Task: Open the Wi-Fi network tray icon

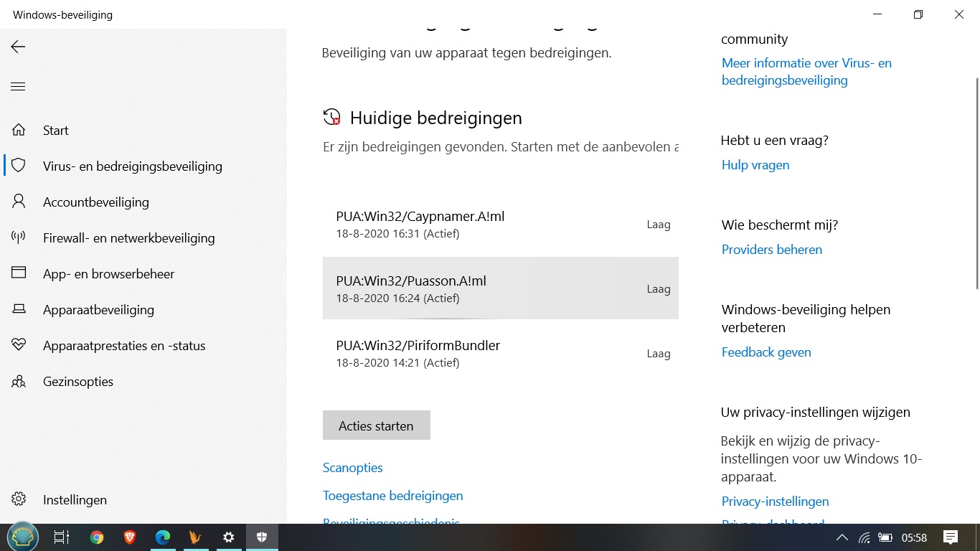Action: (x=864, y=537)
